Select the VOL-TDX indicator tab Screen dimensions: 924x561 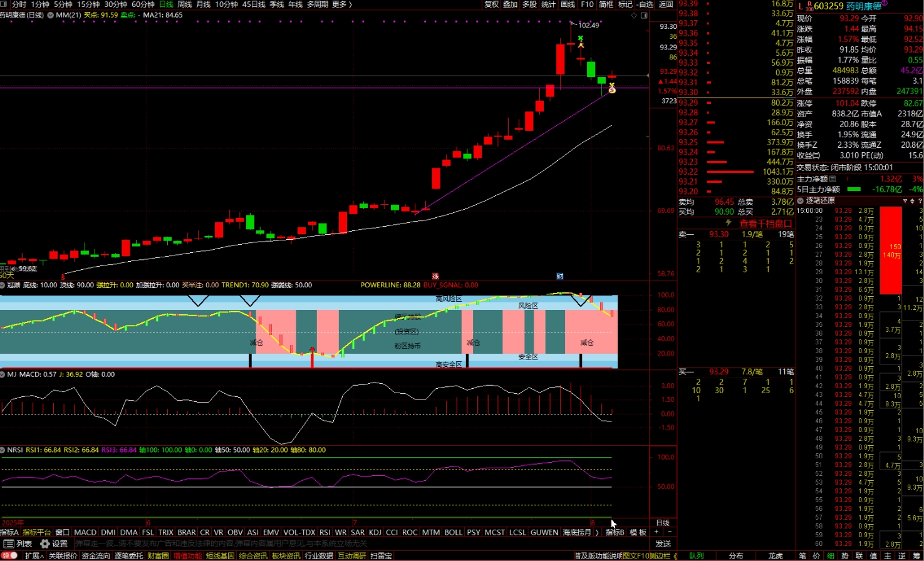coord(299,532)
